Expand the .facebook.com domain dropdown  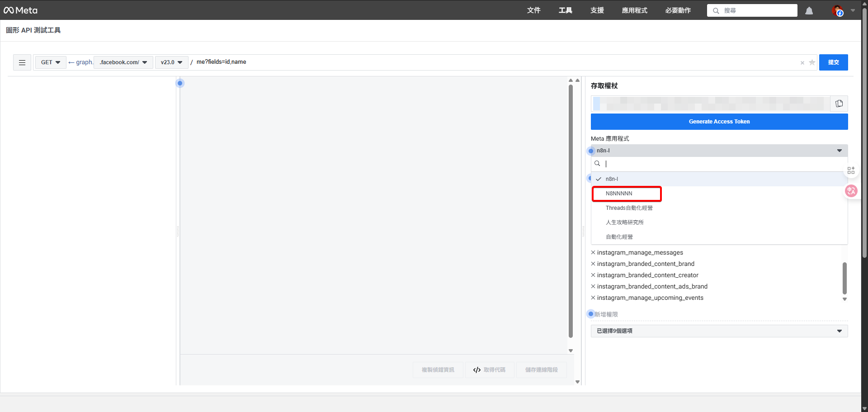coord(123,62)
